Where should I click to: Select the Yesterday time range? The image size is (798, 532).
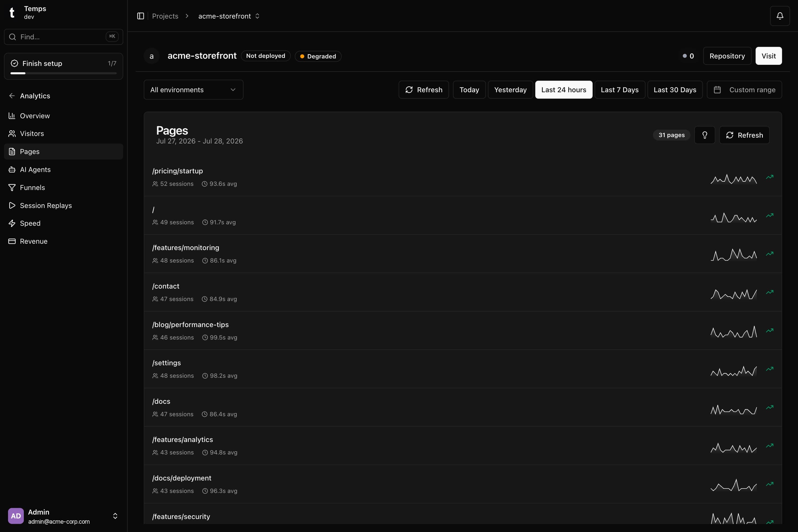[510, 89]
